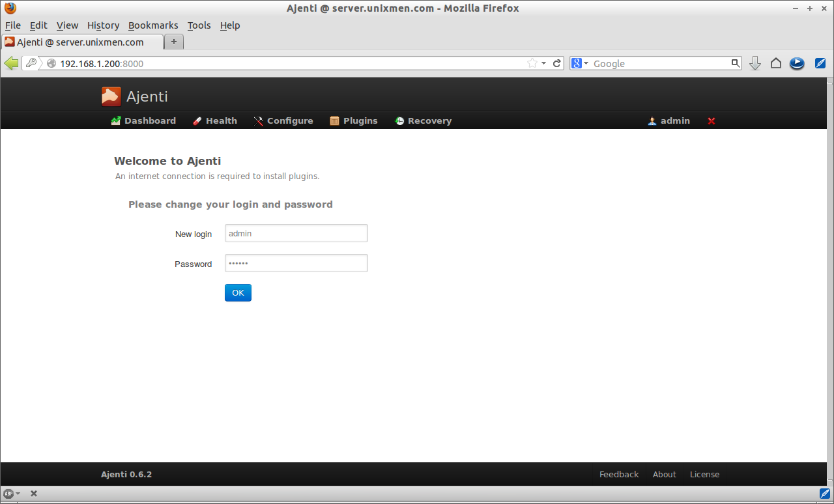Open the Feedback link in footer
This screenshot has width=834, height=504.
(x=619, y=474)
